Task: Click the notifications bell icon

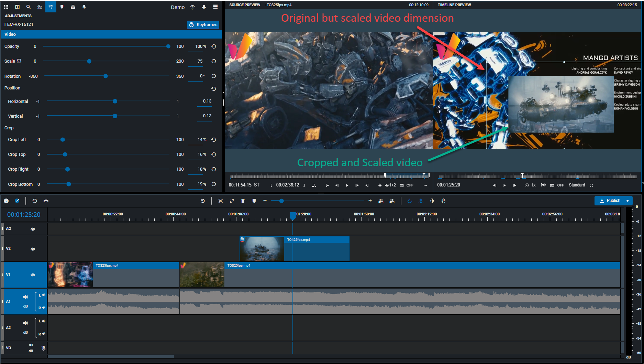Action: (x=204, y=7)
